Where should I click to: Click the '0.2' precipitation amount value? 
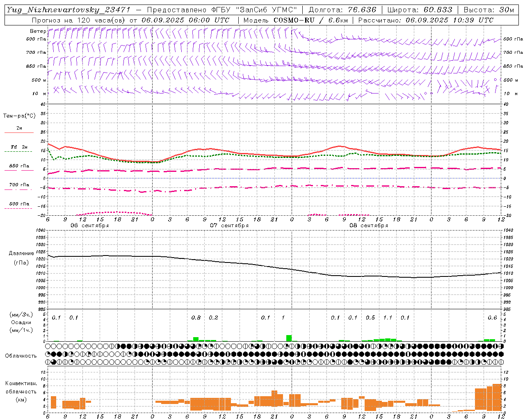(213, 318)
